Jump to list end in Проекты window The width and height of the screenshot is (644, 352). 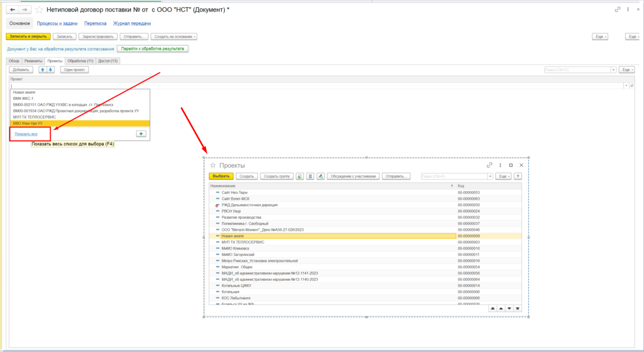tap(518, 309)
